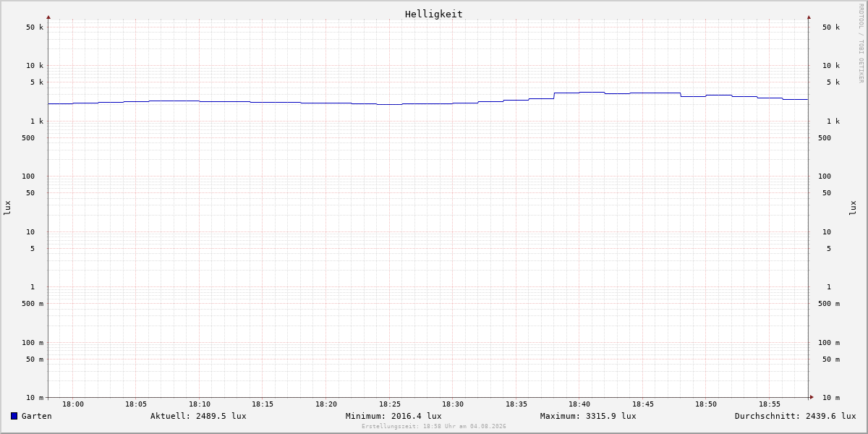Viewport: 868px width, 434px height.
Task: Click the red arrow atop right y-axis
Action: click(809, 17)
